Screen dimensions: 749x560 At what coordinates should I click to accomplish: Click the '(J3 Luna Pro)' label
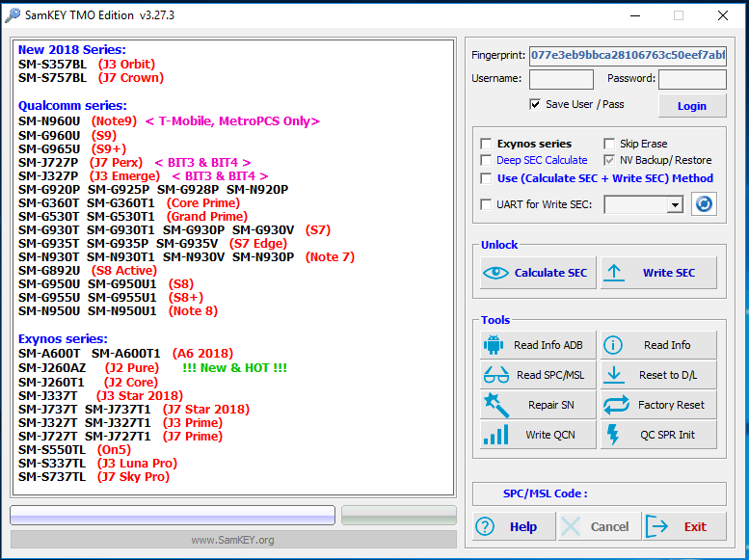(x=137, y=463)
